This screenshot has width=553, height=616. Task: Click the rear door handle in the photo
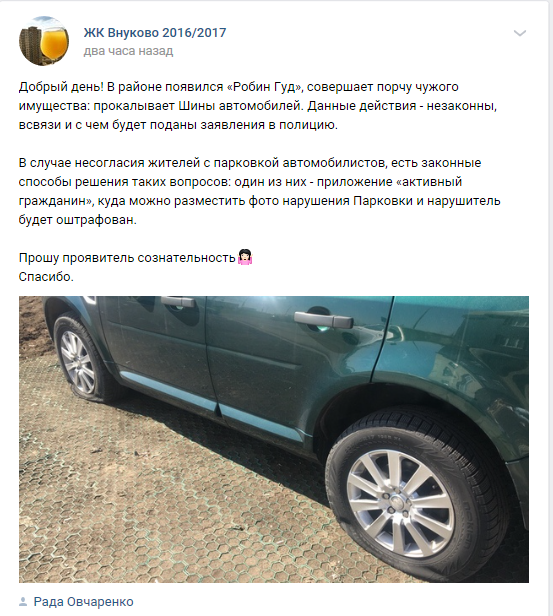coord(324,319)
